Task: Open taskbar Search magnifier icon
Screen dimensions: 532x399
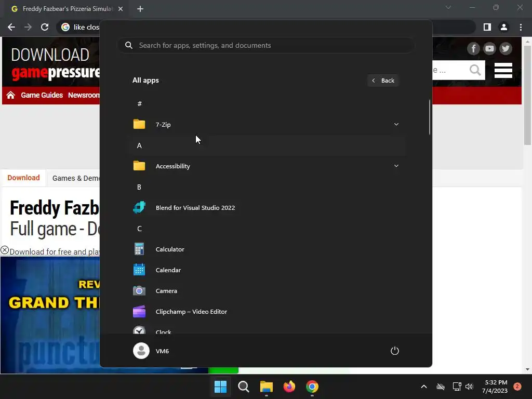Action: pyautogui.click(x=244, y=387)
